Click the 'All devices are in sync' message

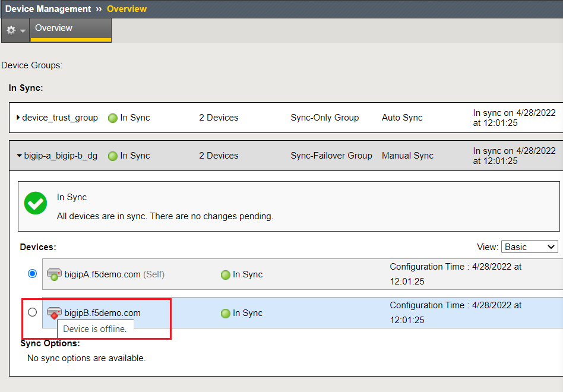[165, 216]
